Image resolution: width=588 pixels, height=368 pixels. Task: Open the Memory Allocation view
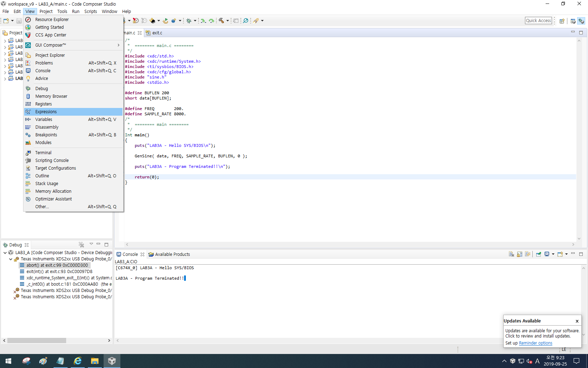pos(73,191)
